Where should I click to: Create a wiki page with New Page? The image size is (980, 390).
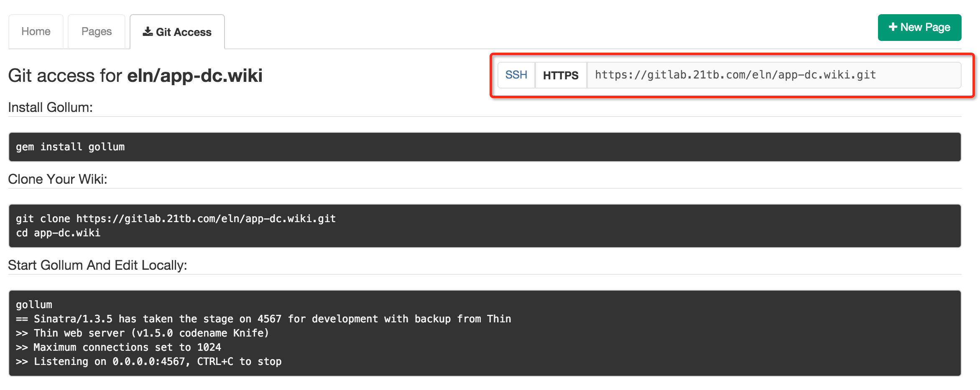pos(919,28)
